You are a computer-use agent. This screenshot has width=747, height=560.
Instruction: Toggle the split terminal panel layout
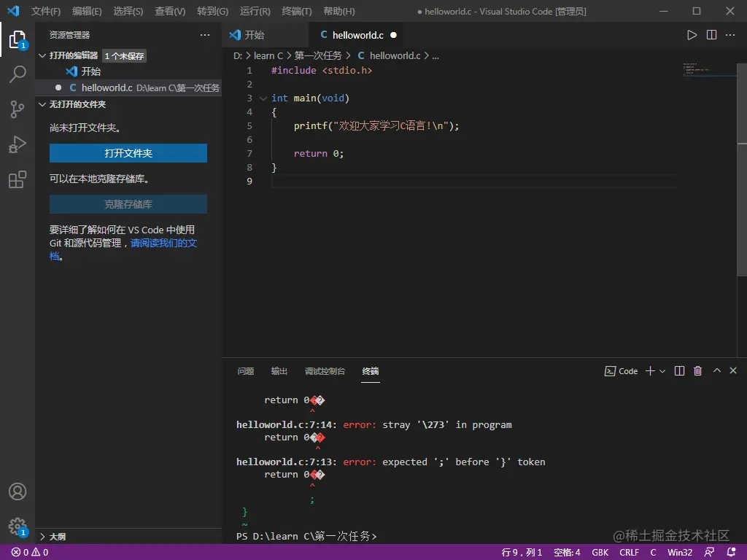tap(679, 371)
